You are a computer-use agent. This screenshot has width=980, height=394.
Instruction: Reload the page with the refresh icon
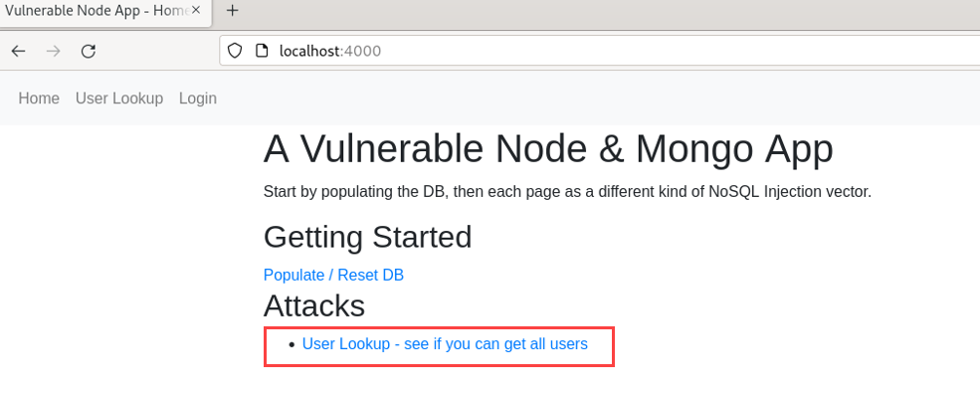pyautogui.click(x=89, y=52)
